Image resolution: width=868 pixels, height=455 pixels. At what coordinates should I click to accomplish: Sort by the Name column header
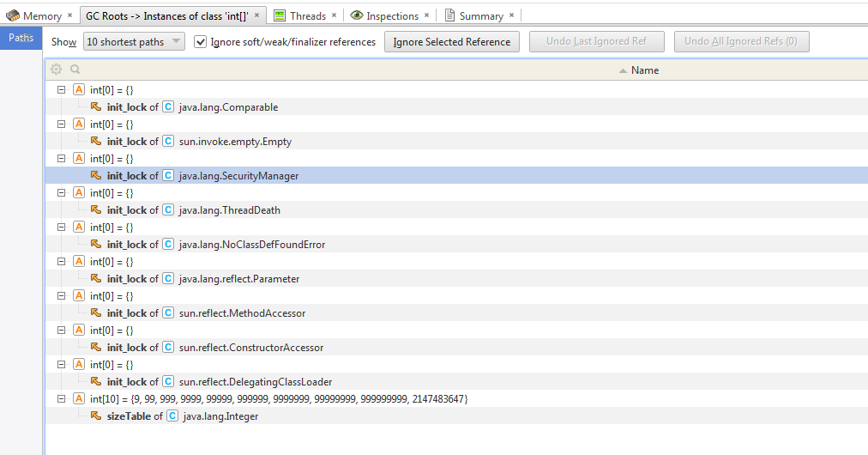[644, 70]
